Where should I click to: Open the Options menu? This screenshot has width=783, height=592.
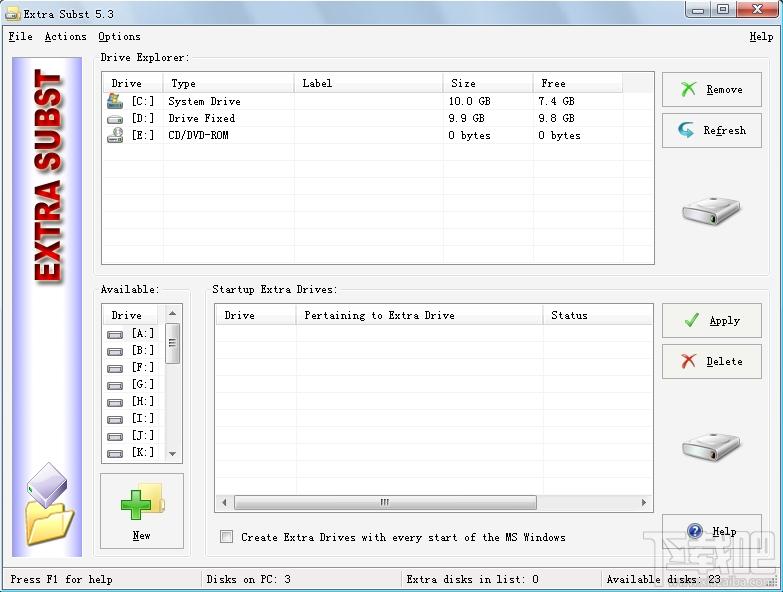point(119,36)
